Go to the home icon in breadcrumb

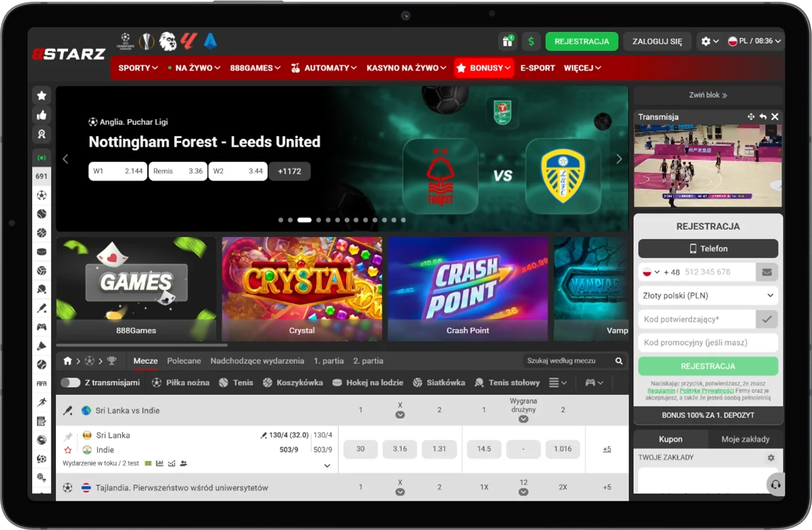click(68, 361)
